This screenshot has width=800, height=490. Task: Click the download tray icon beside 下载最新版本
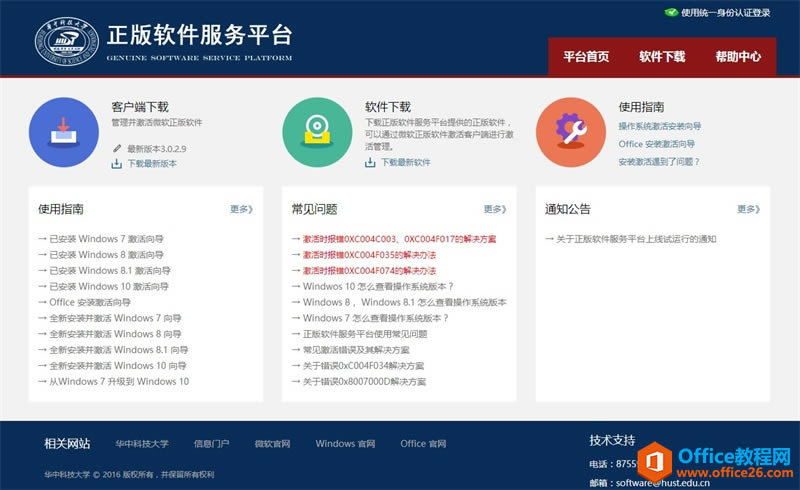116,163
